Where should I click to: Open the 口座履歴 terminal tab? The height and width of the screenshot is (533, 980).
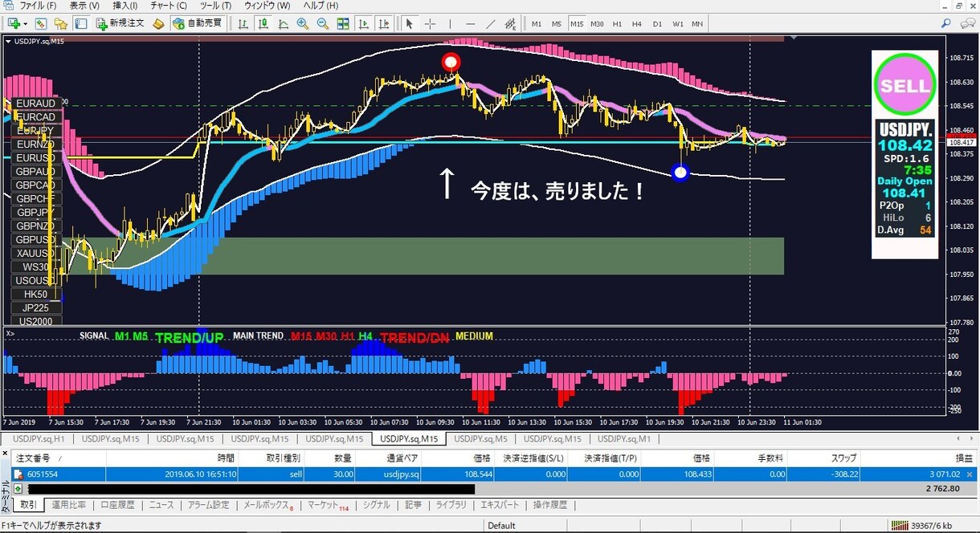click(x=117, y=505)
